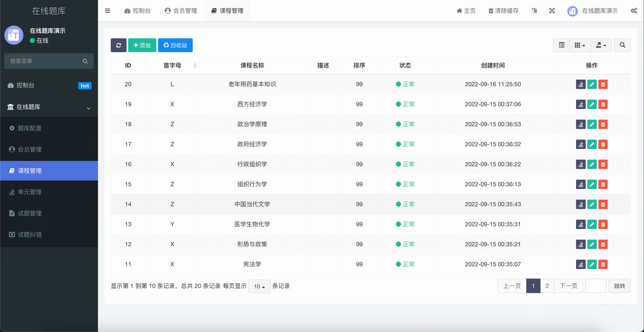Viewport: 644px width, 332px height.
Task: Edit the 老年用药基本知识 course with the pencil icon
Action: (592, 84)
